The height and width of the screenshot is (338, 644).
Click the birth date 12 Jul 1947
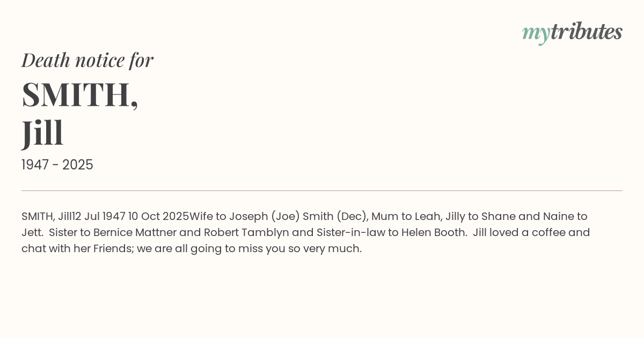pos(99,216)
